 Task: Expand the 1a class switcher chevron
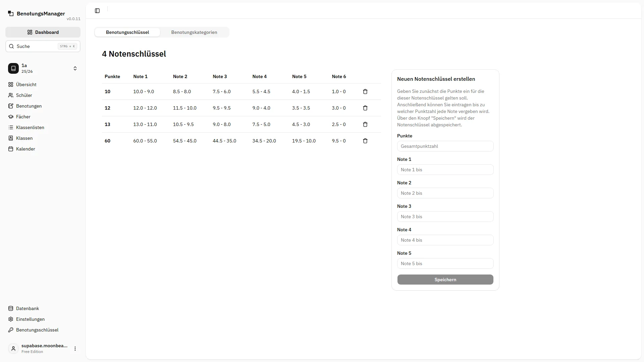click(x=75, y=68)
